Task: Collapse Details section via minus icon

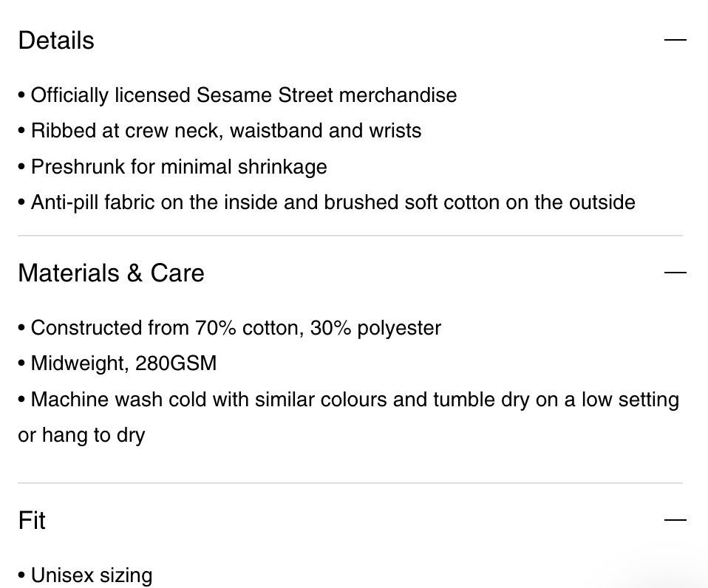Action: [675, 40]
